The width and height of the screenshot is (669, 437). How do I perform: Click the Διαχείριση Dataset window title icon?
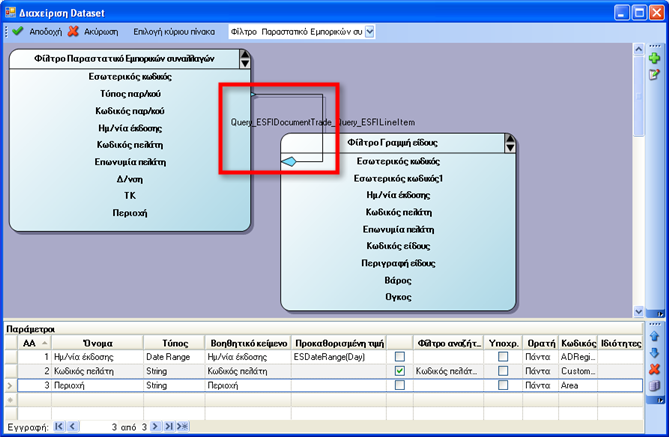pos(10,12)
